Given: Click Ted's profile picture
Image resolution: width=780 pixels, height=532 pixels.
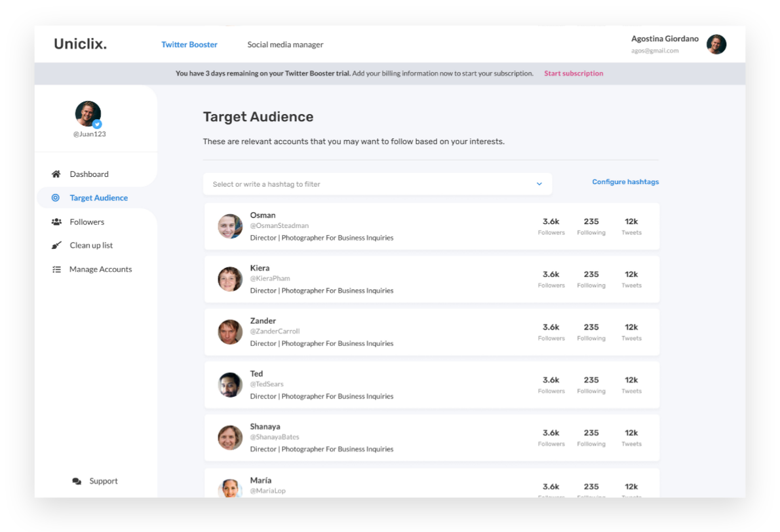Looking at the screenshot, I should (x=230, y=385).
